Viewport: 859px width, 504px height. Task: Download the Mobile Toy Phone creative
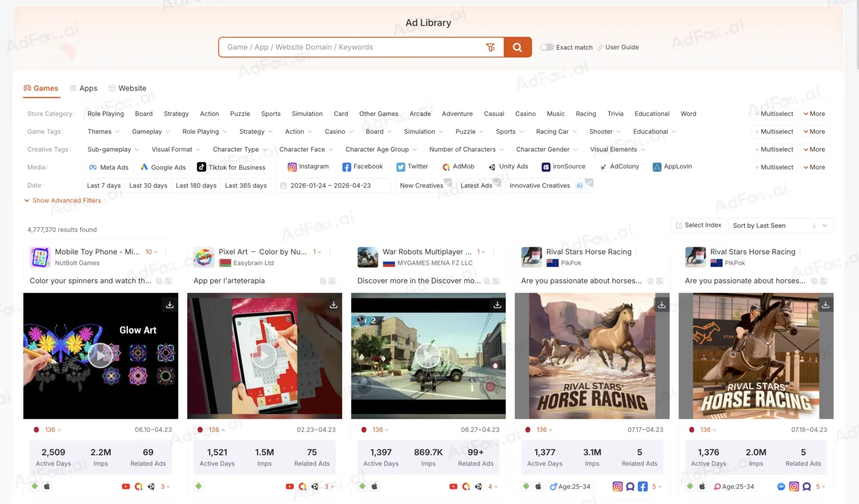(x=169, y=305)
